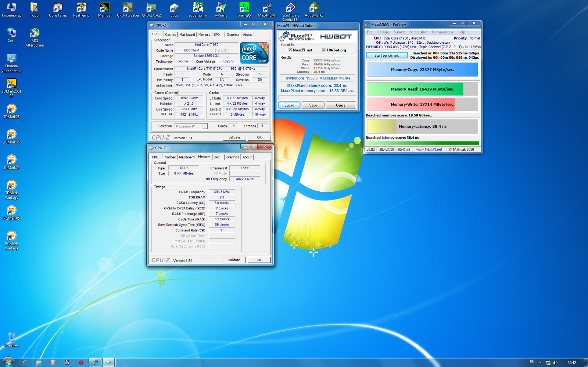Open the Core Temp desktop shortcut
The image size is (588, 367).
[x=58, y=10]
